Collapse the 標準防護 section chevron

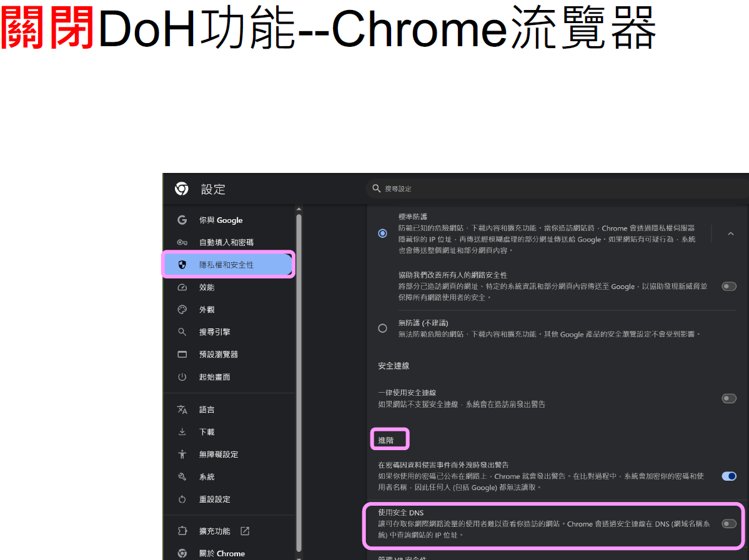click(x=730, y=233)
